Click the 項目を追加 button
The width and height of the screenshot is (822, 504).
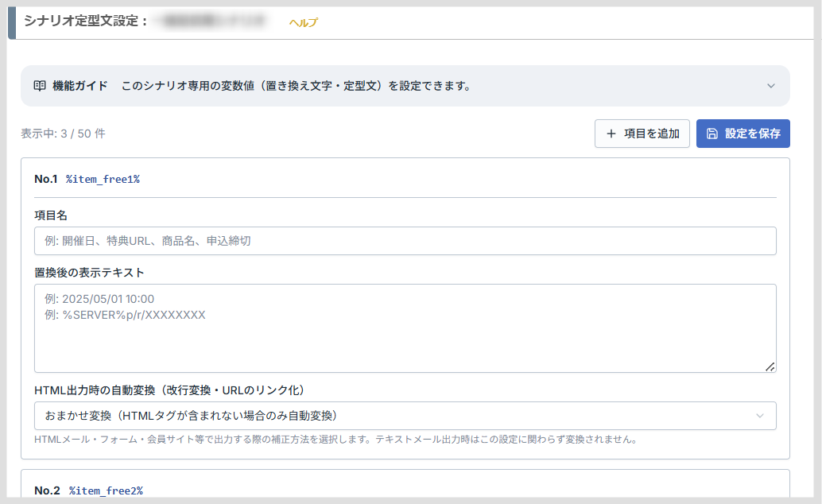coord(642,134)
